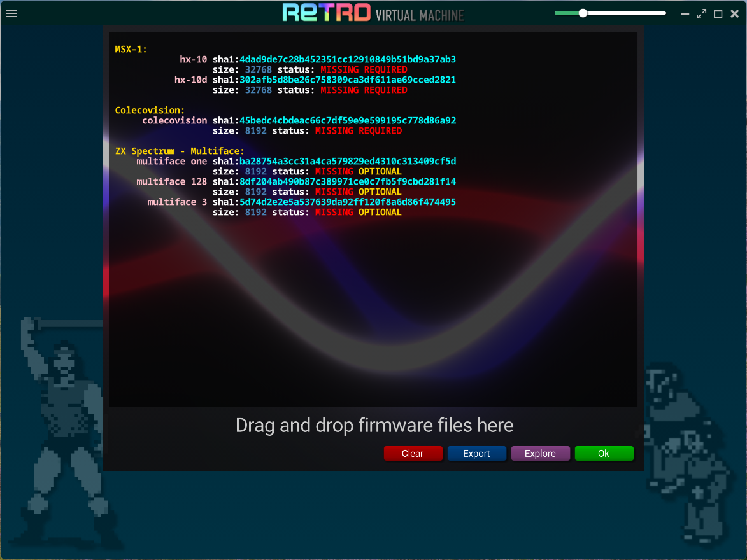Click the 'multiface 128' firmware name

point(171,182)
